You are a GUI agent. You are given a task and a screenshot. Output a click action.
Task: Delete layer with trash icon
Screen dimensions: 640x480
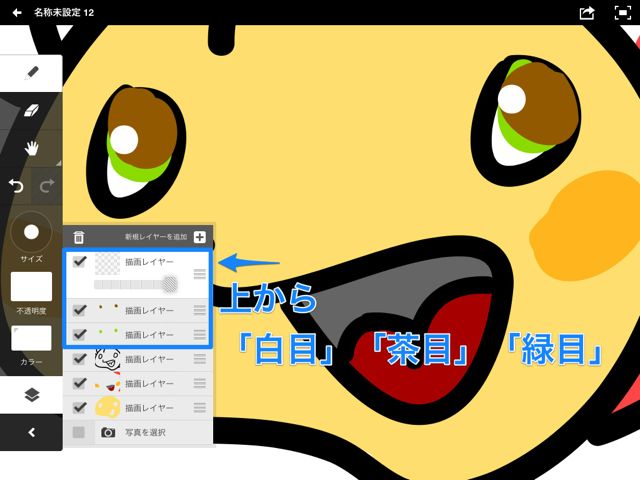click(x=78, y=237)
